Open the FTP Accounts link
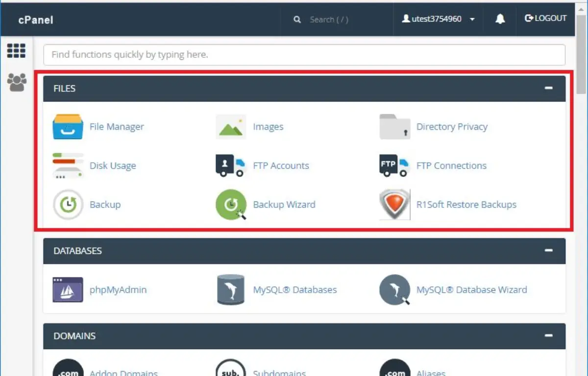This screenshot has height=376, width=588. (x=281, y=166)
